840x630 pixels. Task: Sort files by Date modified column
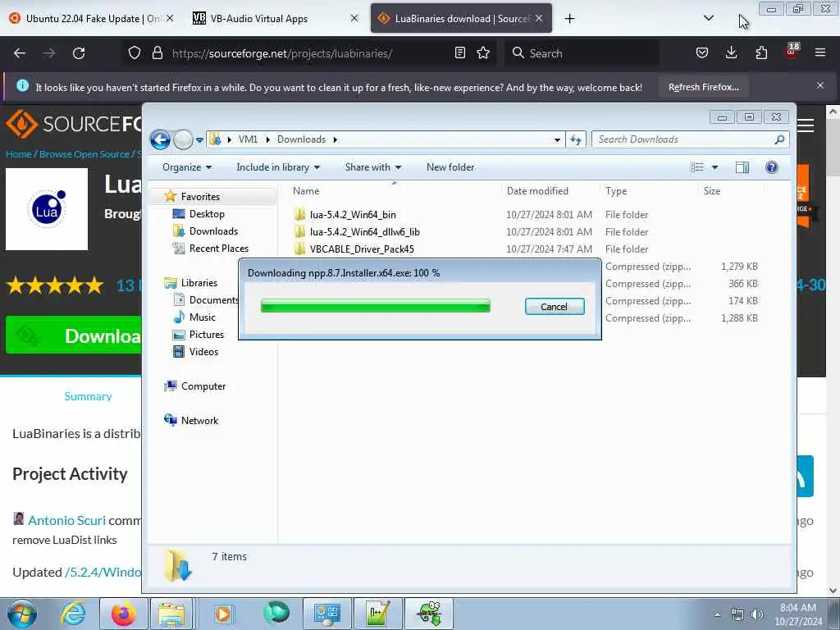(x=549, y=190)
